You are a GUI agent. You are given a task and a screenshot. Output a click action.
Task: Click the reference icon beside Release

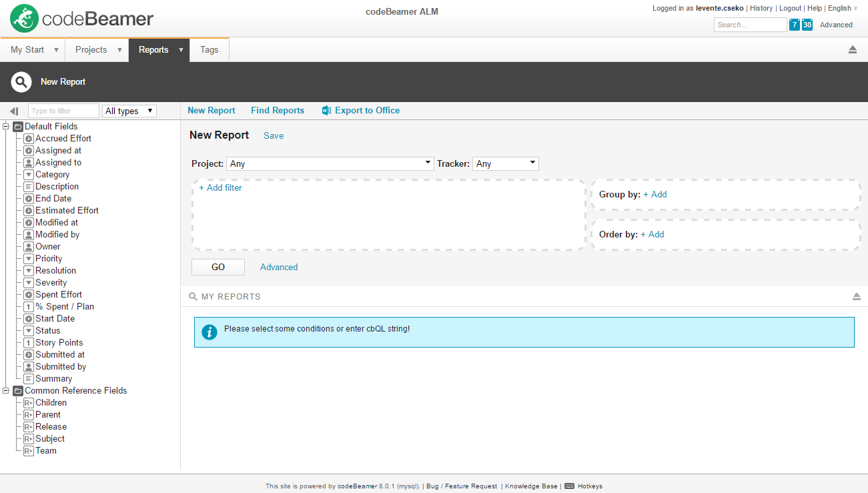click(x=29, y=427)
